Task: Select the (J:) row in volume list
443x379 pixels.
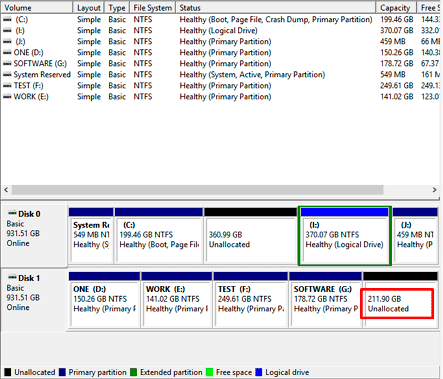Action: (x=220, y=42)
